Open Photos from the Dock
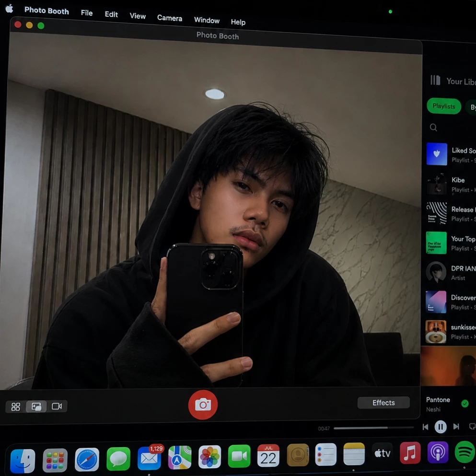 tap(209, 456)
